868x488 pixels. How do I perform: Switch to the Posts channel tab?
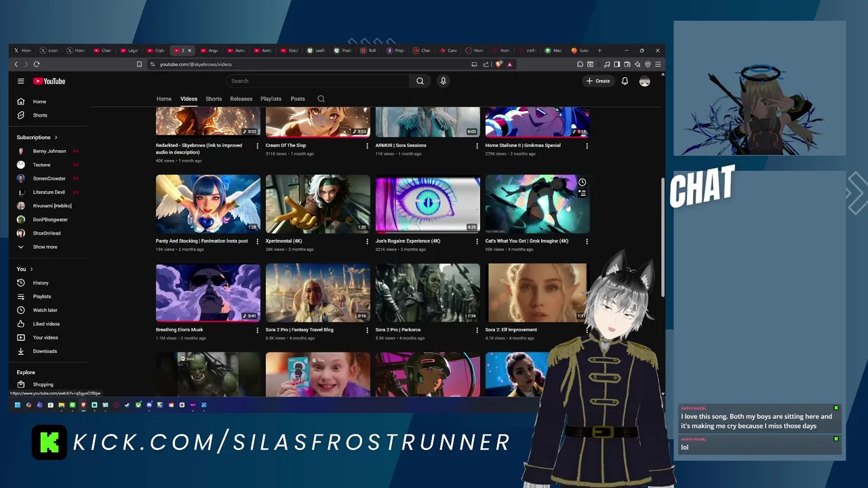(x=298, y=99)
